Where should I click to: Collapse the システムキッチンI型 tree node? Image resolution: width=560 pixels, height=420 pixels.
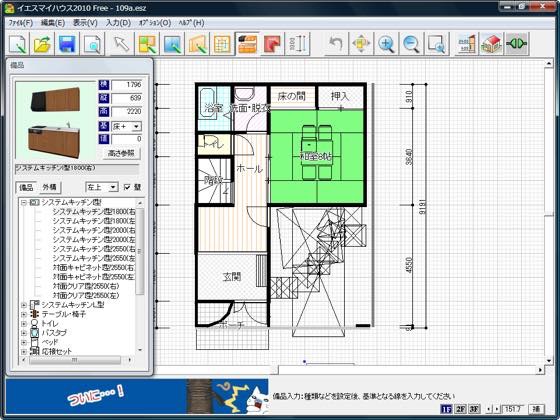coord(24,202)
